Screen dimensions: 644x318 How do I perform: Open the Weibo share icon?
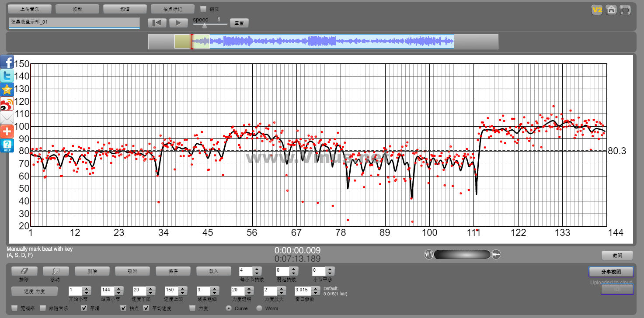pos(7,104)
